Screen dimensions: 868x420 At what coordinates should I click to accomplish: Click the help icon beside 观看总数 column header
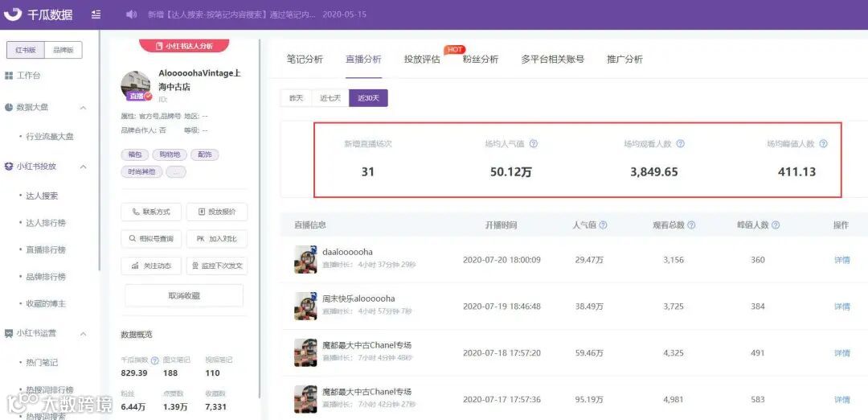[691, 225]
